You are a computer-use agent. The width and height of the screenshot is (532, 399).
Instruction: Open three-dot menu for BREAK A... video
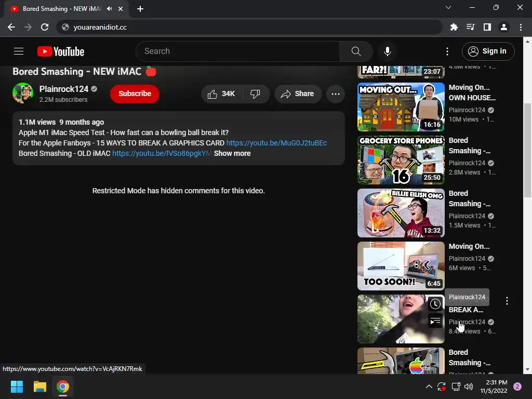tap(507, 301)
